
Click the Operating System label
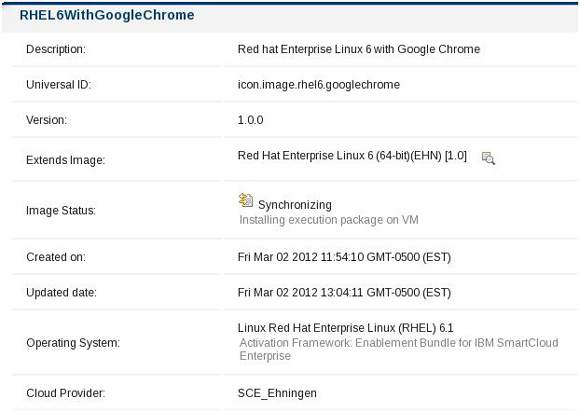[x=73, y=343]
